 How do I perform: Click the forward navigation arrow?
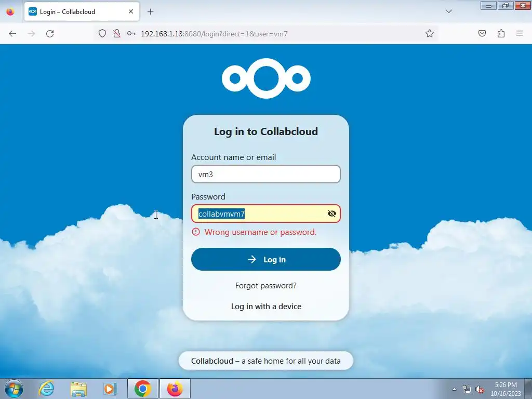tap(31, 34)
